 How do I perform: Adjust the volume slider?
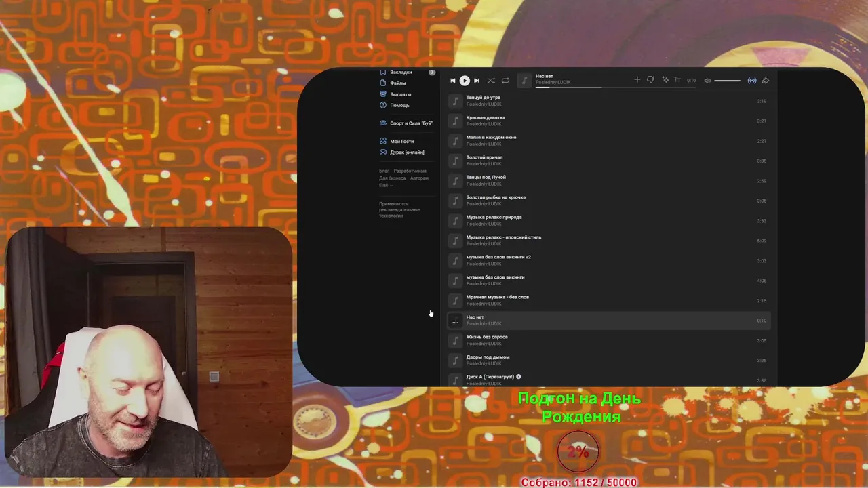[x=728, y=81]
